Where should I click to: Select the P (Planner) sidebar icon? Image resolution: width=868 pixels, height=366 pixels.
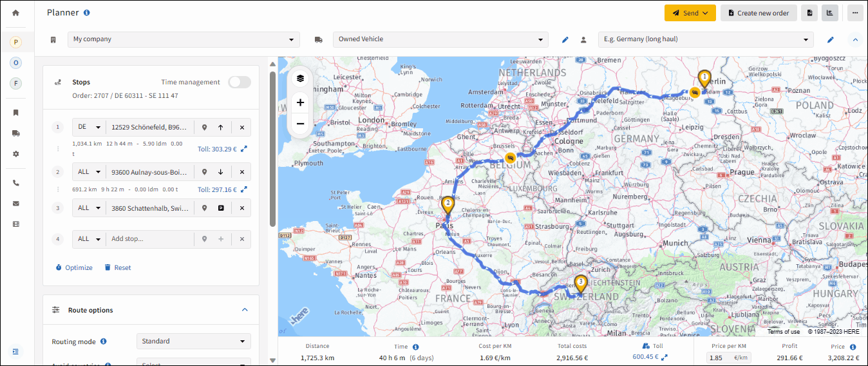pos(16,43)
